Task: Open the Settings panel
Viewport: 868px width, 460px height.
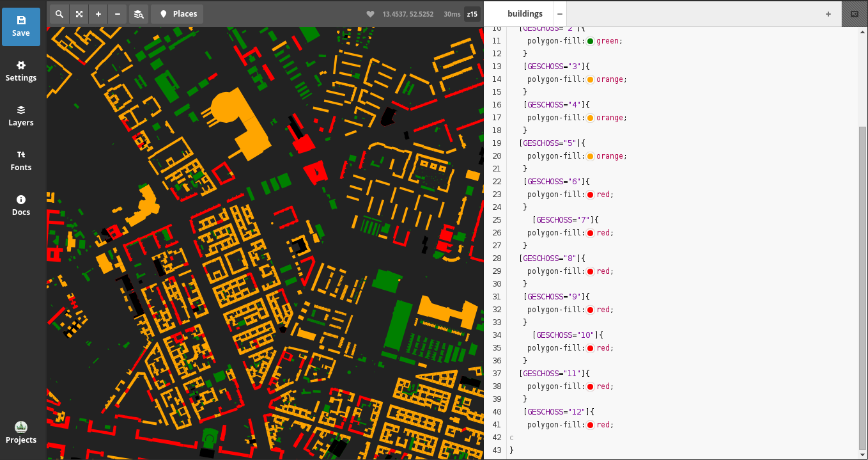Action: point(21,72)
